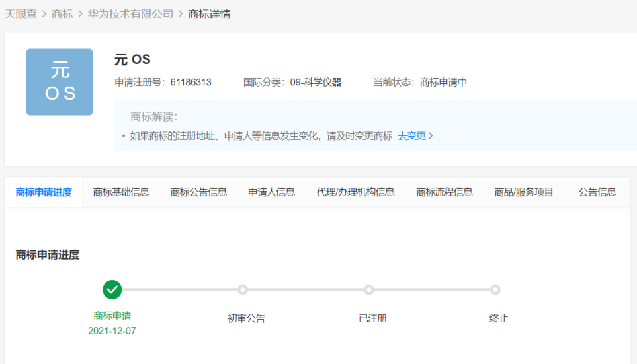Click the 当前状态 field label
The width and height of the screenshot is (637, 364).
click(x=394, y=83)
